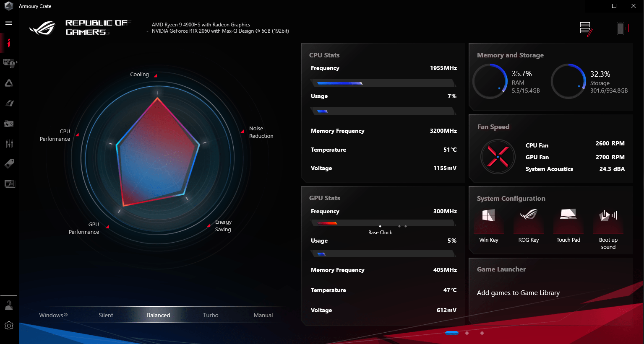644x344 pixels.
Task: Click Add games to Game Library
Action: (518, 293)
